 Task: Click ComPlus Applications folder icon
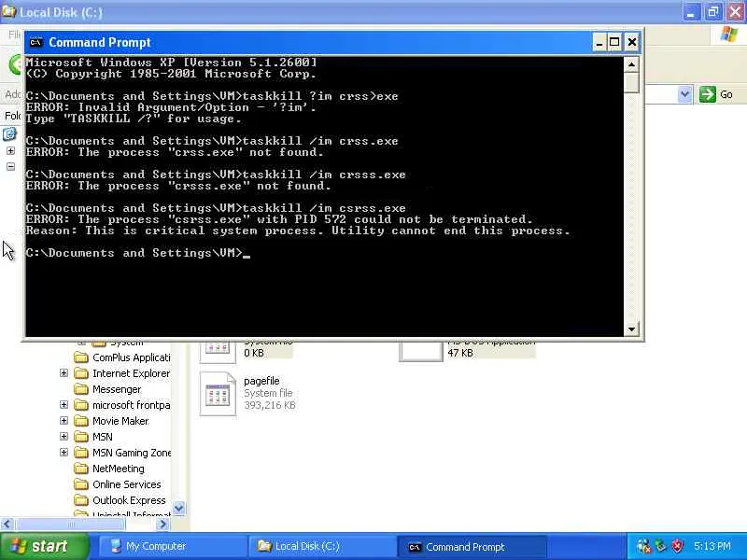[81, 357]
